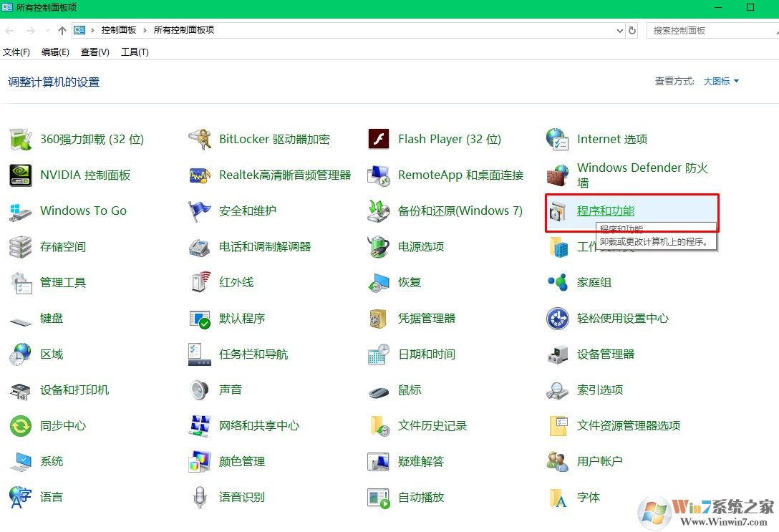The height and width of the screenshot is (532, 779).
Task: Open the RemoteApp 和桌面连接 icon
Action: click(379, 175)
